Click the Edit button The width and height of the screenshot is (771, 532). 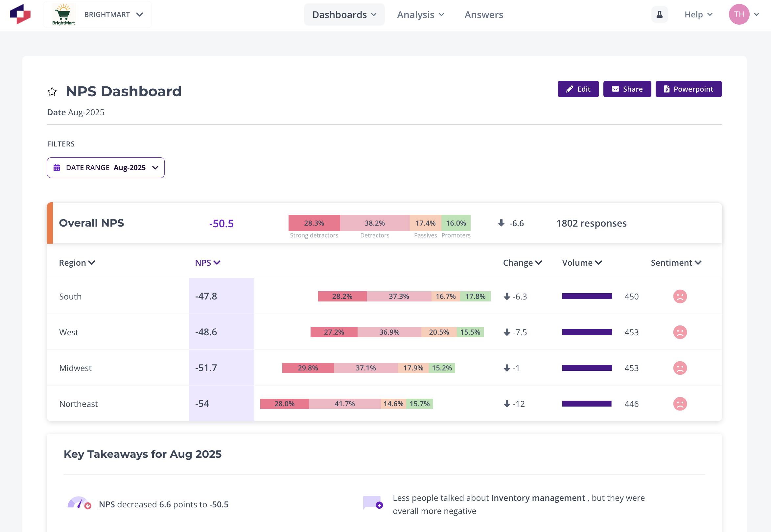coord(578,89)
